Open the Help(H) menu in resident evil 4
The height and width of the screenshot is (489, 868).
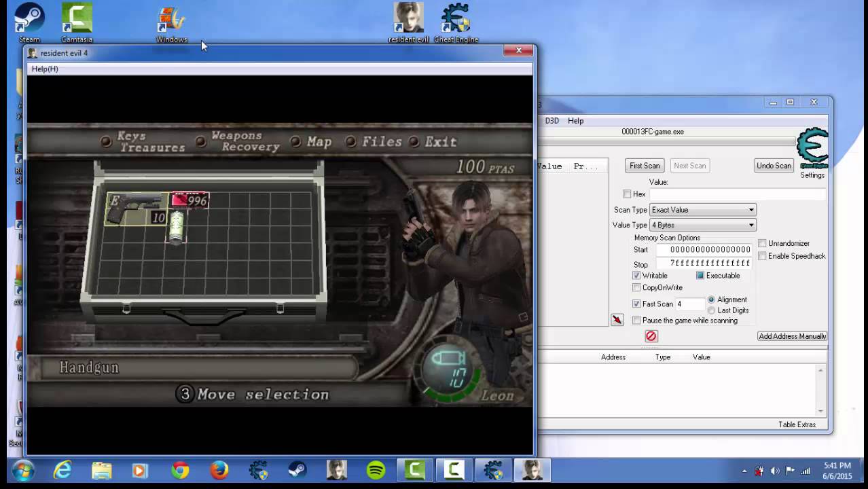tap(45, 69)
